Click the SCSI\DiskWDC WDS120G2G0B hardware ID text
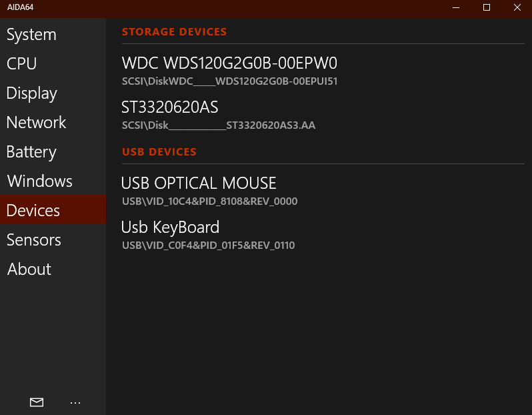 coord(230,81)
